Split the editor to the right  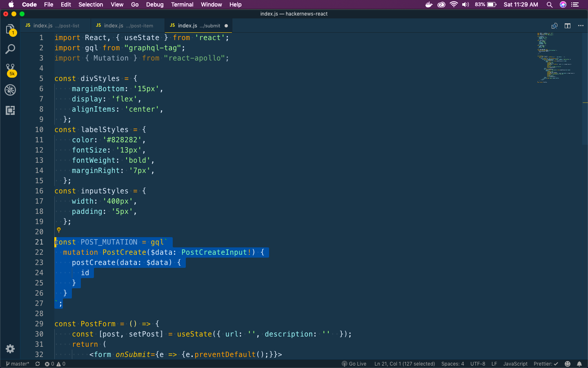[x=568, y=26]
